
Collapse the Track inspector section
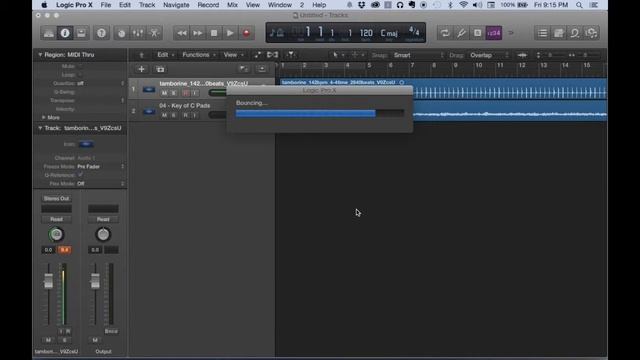(40, 128)
